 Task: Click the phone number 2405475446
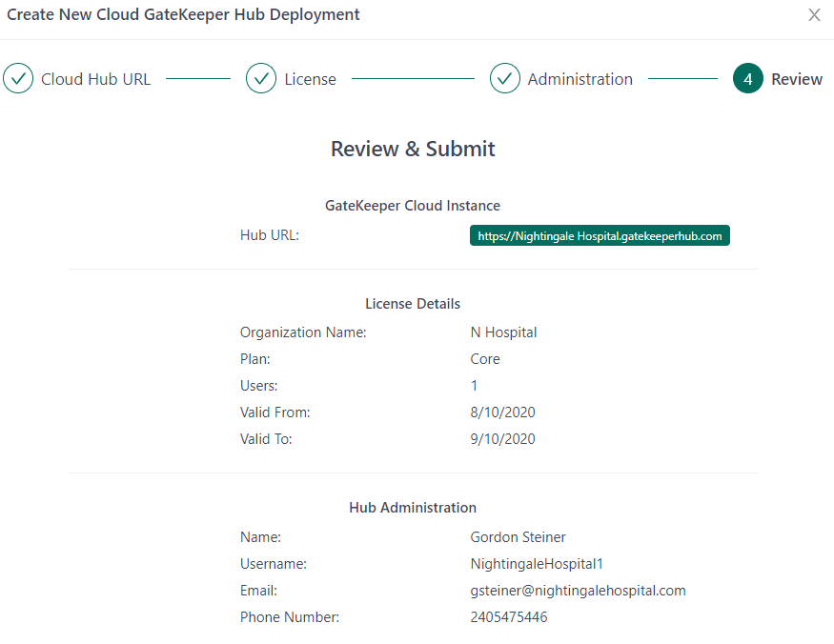508,617
